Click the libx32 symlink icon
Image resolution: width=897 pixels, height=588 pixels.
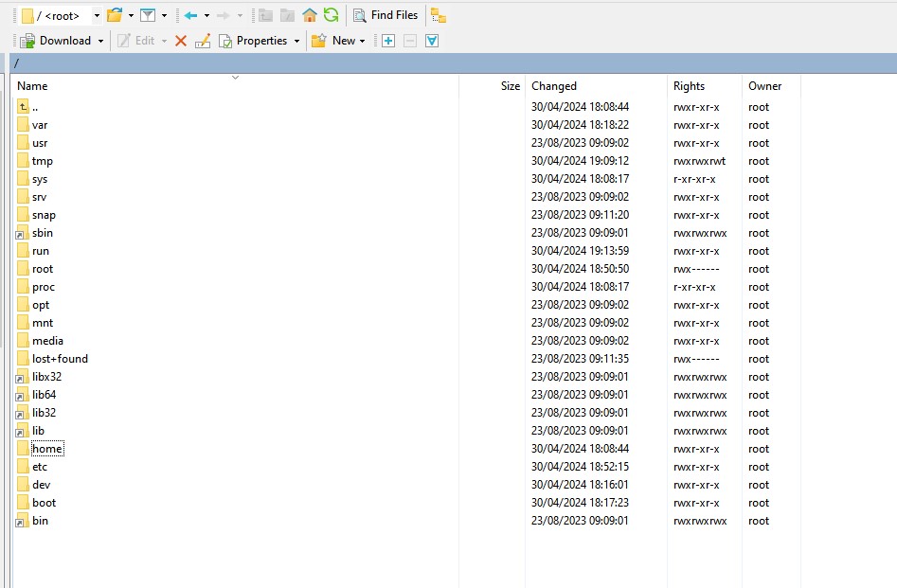[23, 377]
